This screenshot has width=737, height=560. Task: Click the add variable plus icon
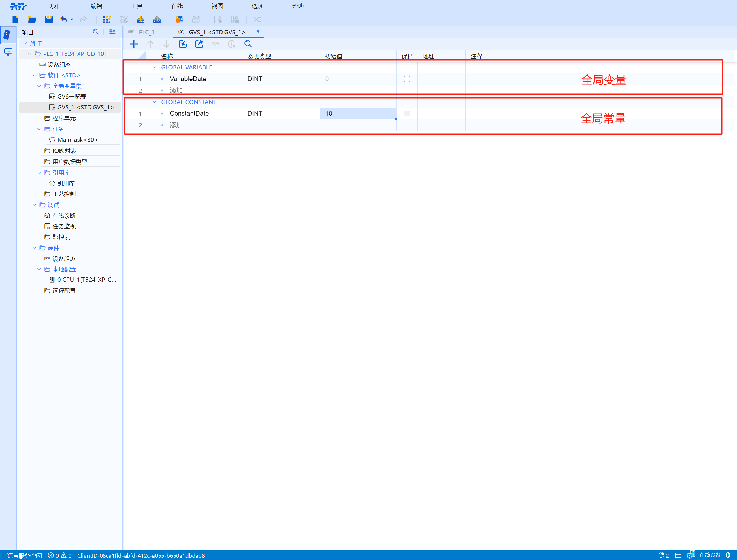[x=134, y=44]
